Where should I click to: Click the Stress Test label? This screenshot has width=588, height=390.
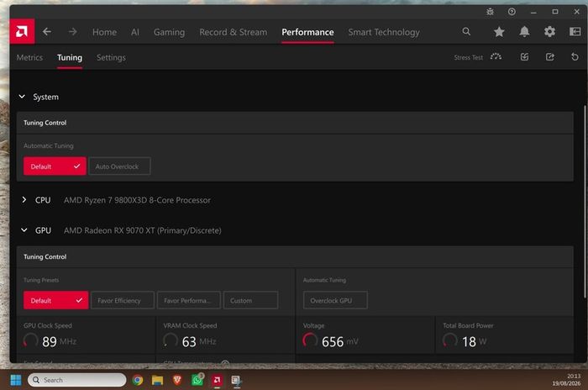pyautogui.click(x=469, y=57)
